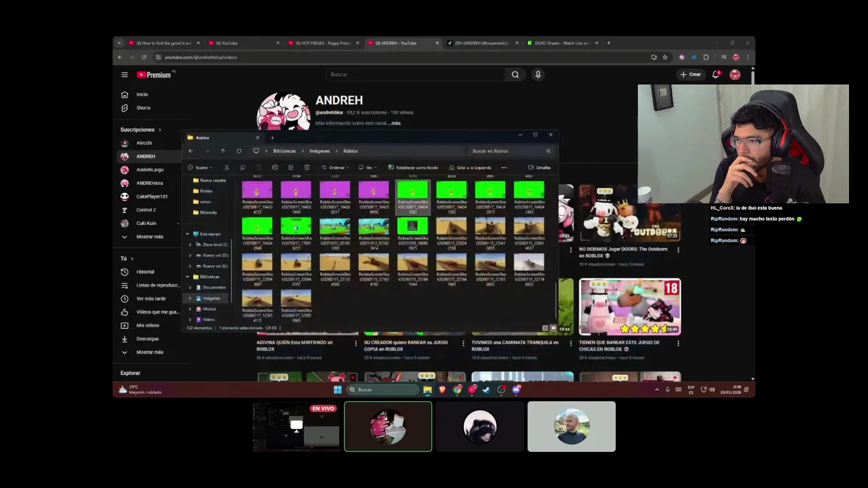The height and width of the screenshot is (488, 868).
Task: Open File Explorer from the taskbar
Action: [427, 390]
